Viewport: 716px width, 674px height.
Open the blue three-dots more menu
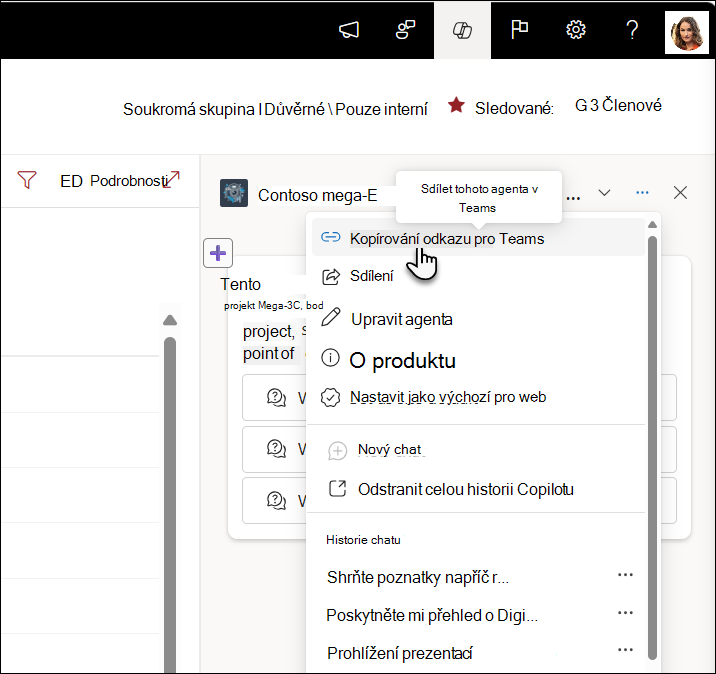click(x=642, y=193)
